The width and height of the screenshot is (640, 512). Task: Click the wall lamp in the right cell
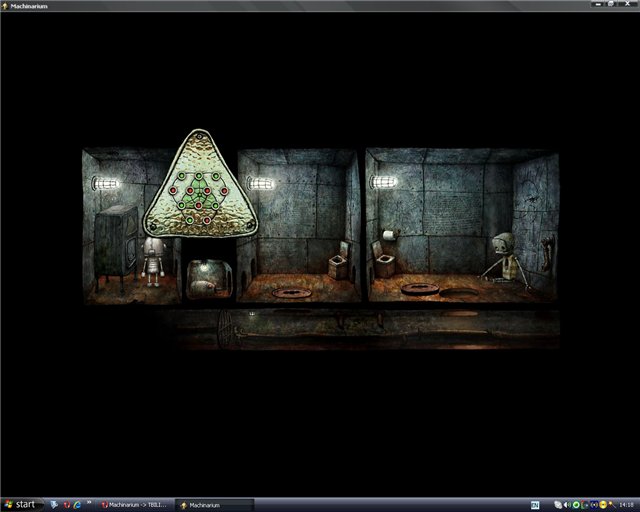pyautogui.click(x=383, y=182)
